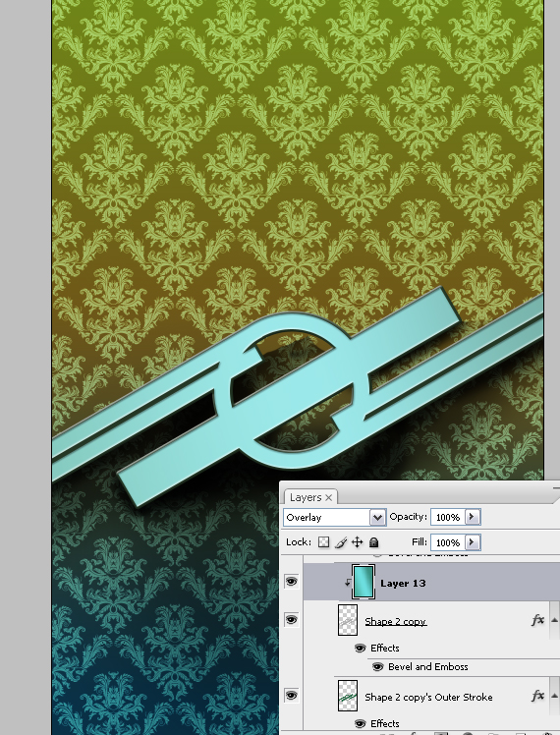Image resolution: width=560 pixels, height=735 pixels.
Task: Click Effects label under Outer Stroke layer
Action: pos(385,724)
